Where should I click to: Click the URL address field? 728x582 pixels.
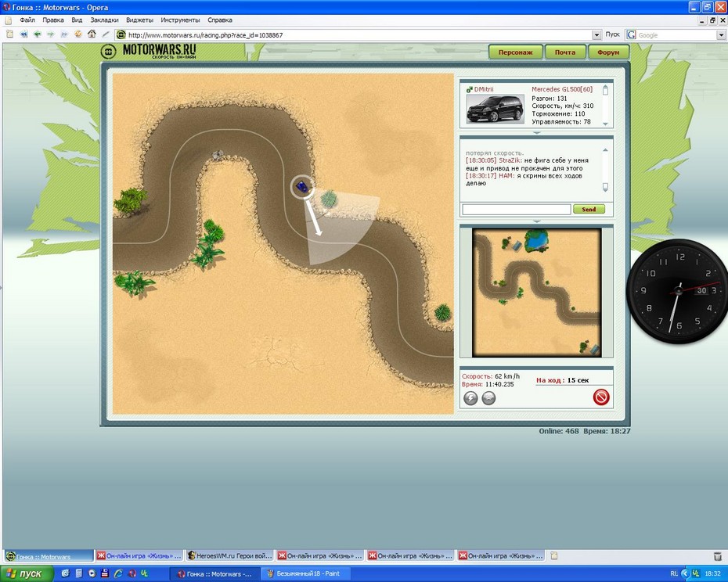(x=359, y=34)
